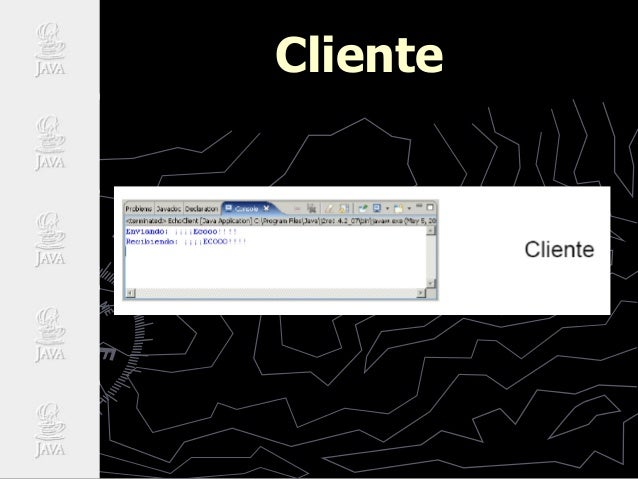
Task: Maximize the Console view panel
Action: pyautogui.click(x=430, y=207)
